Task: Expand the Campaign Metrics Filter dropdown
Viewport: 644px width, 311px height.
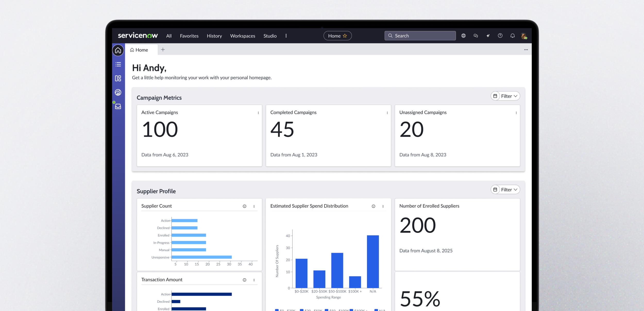Action: tap(509, 96)
